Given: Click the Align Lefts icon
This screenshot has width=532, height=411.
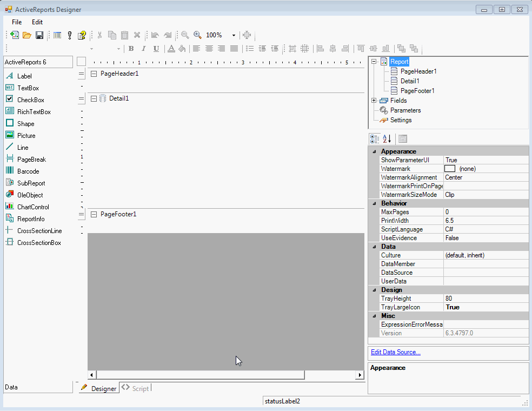Looking at the screenshot, I should 320,49.
